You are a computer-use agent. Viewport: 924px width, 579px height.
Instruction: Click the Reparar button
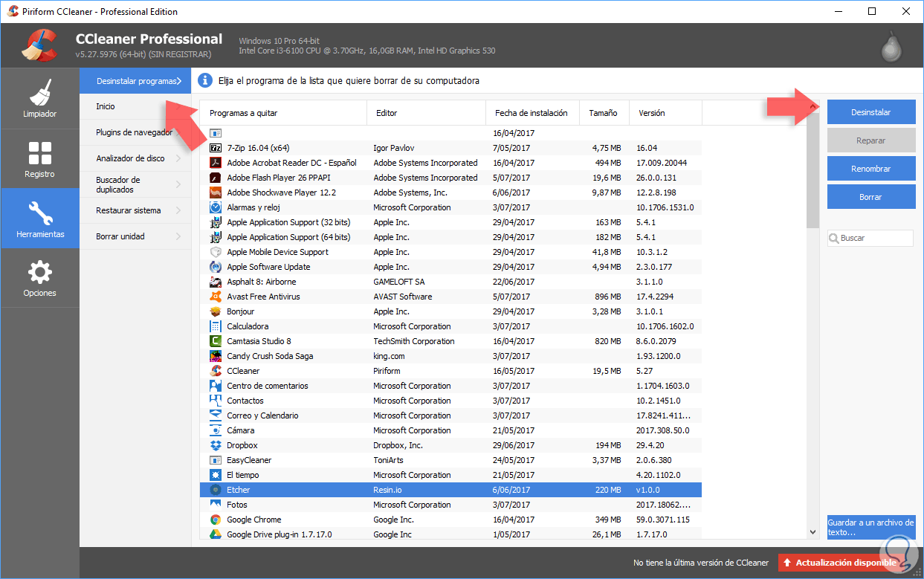point(871,140)
